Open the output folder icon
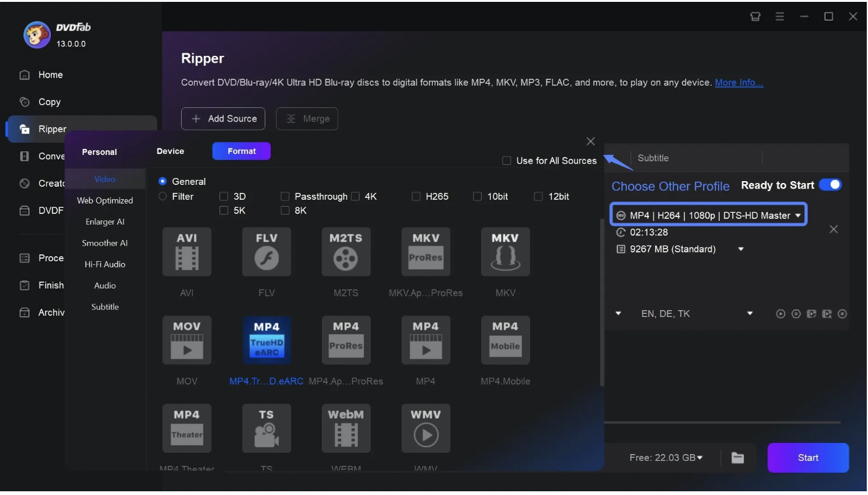 737,458
